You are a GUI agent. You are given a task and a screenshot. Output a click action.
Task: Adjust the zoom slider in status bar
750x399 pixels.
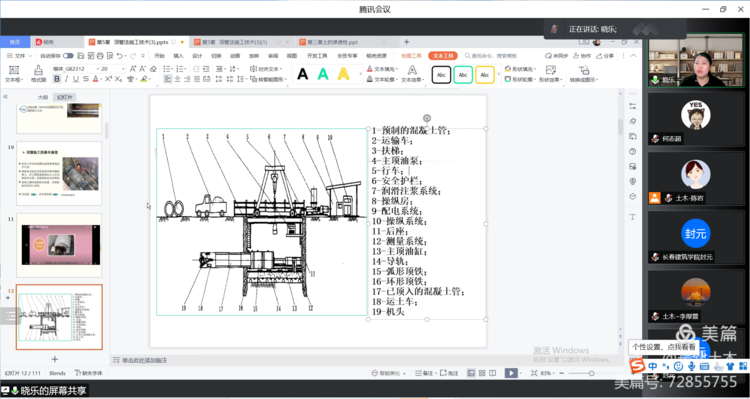pos(591,373)
